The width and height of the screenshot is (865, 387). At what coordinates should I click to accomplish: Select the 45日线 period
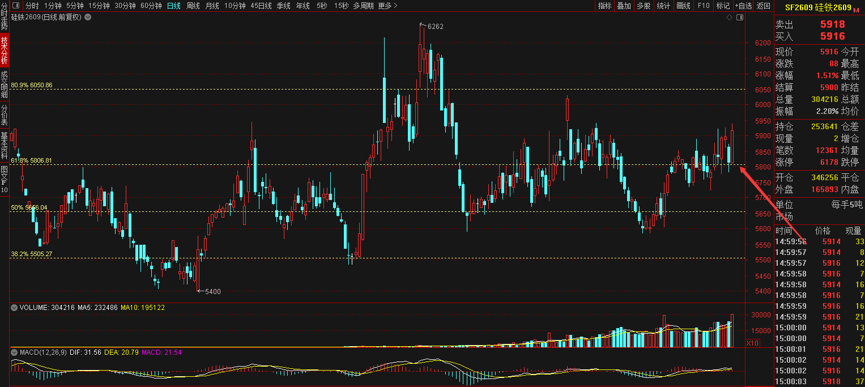coord(261,6)
